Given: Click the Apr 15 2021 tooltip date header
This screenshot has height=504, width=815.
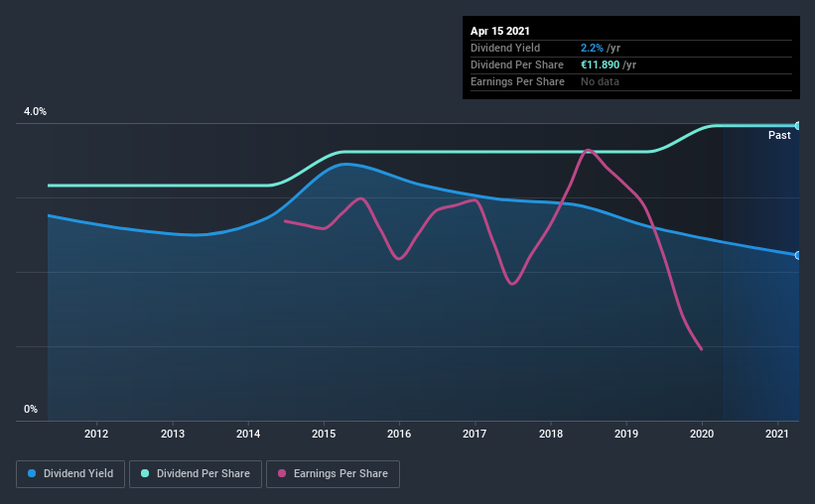Looking at the screenshot, I should (500, 31).
